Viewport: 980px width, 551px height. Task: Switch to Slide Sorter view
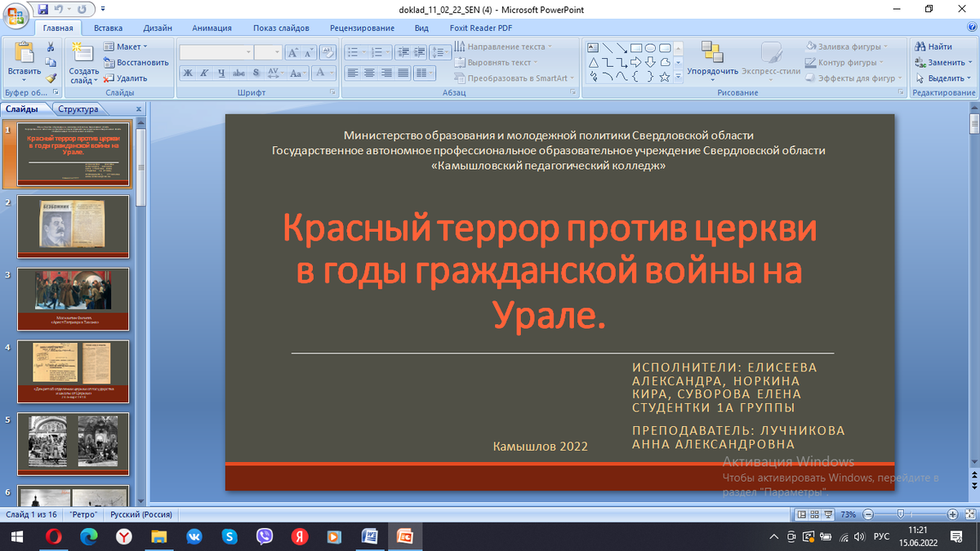point(814,514)
